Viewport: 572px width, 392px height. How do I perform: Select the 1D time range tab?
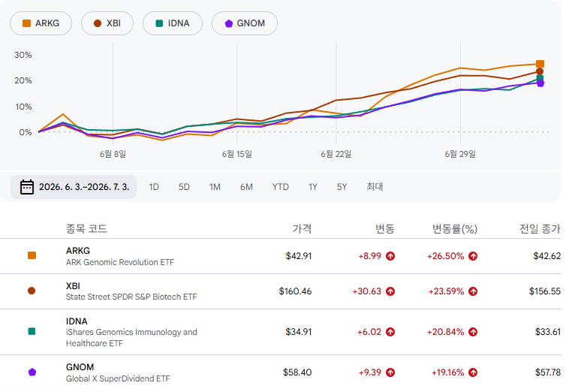coord(154,187)
